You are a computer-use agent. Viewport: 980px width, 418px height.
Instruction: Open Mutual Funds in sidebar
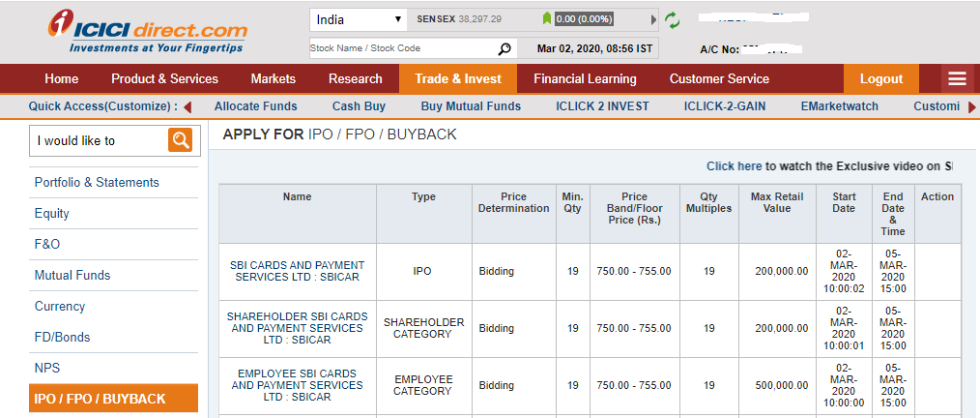[x=72, y=276]
